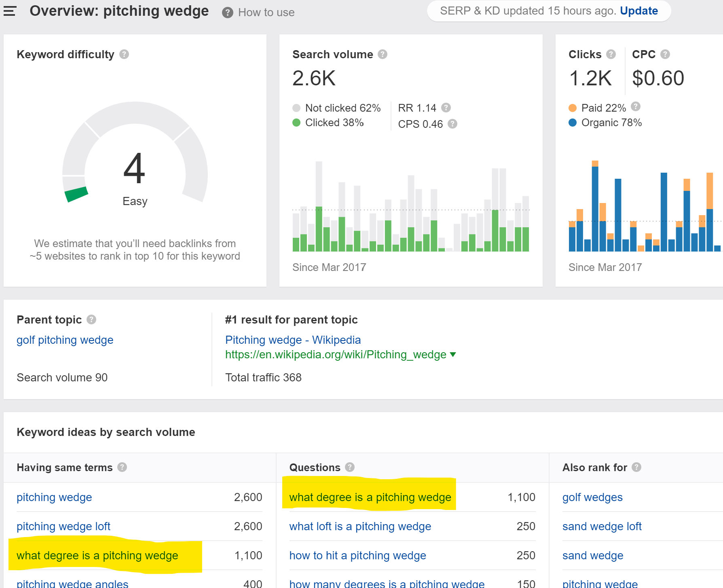The width and height of the screenshot is (723, 588).
Task: Expand the Wikipedia URL dropdown arrow
Action: click(453, 355)
